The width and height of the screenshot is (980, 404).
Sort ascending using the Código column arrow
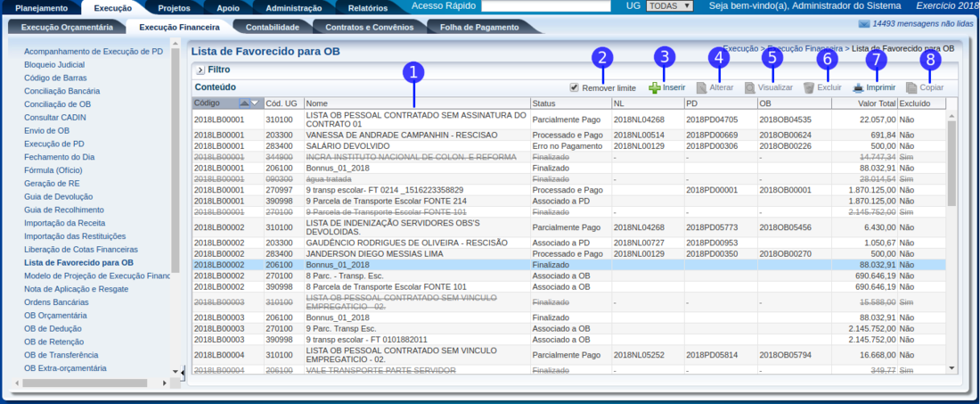[246, 103]
